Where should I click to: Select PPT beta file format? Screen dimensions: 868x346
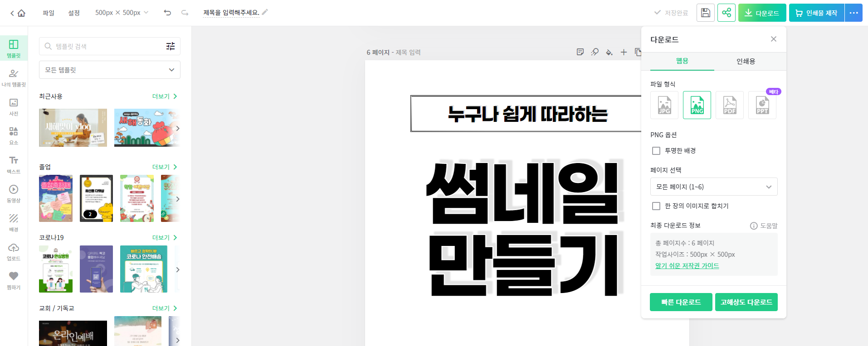tap(762, 105)
